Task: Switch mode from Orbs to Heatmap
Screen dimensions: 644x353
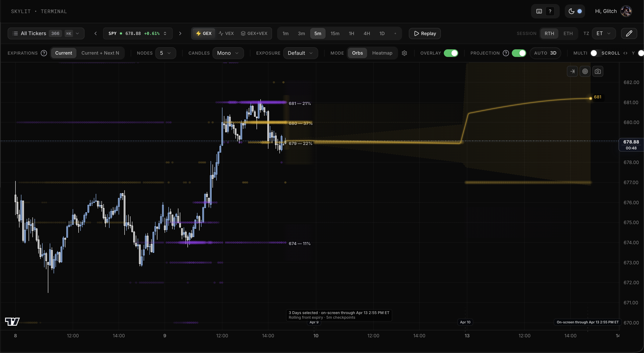Action: pos(383,53)
